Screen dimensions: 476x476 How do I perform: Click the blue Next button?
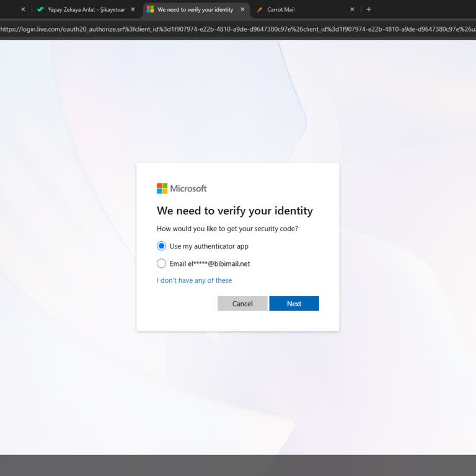(x=294, y=304)
